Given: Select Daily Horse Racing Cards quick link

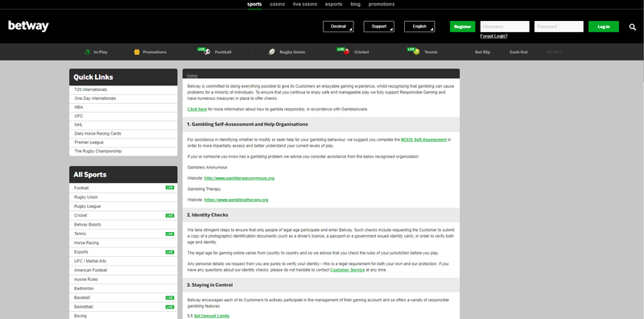Looking at the screenshot, I should (123, 134).
